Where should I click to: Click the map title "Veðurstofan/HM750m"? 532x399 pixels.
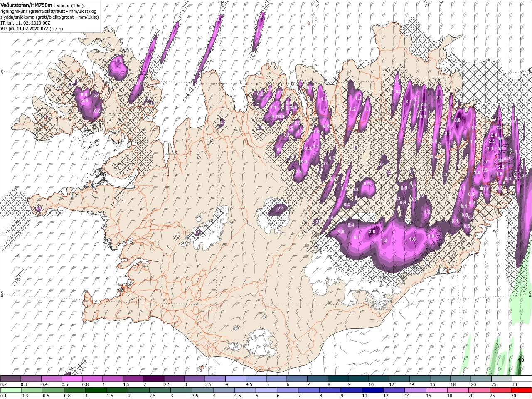point(26,5)
